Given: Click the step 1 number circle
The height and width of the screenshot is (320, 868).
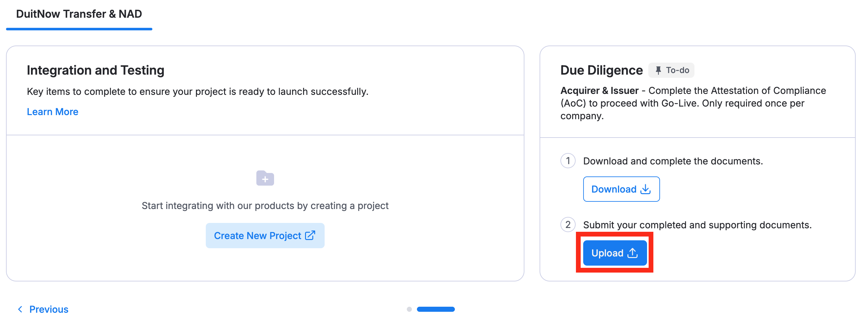Looking at the screenshot, I should (568, 161).
